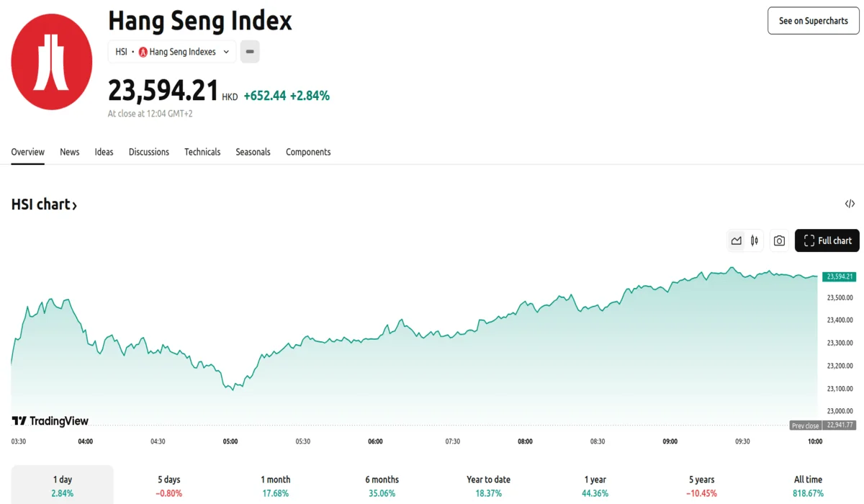The image size is (864, 504).
Task: Click the Hang Seng Index red logo
Action: pos(52,62)
